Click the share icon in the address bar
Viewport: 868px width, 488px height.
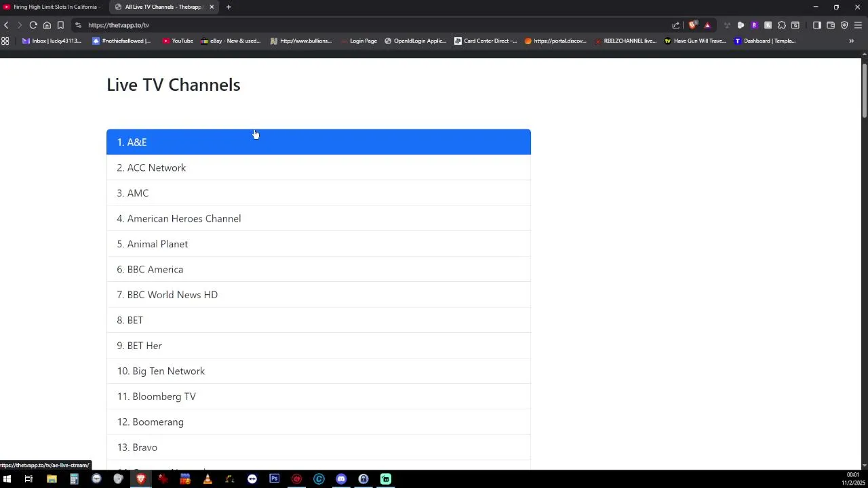[x=675, y=25]
